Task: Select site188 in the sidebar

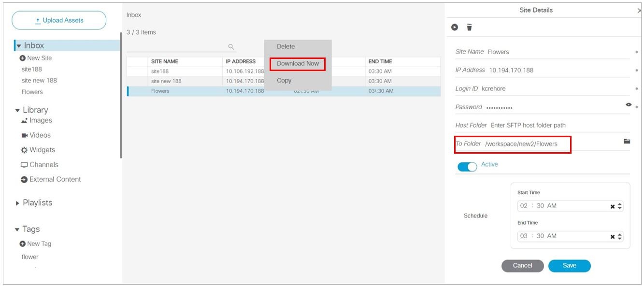Action: coord(32,69)
